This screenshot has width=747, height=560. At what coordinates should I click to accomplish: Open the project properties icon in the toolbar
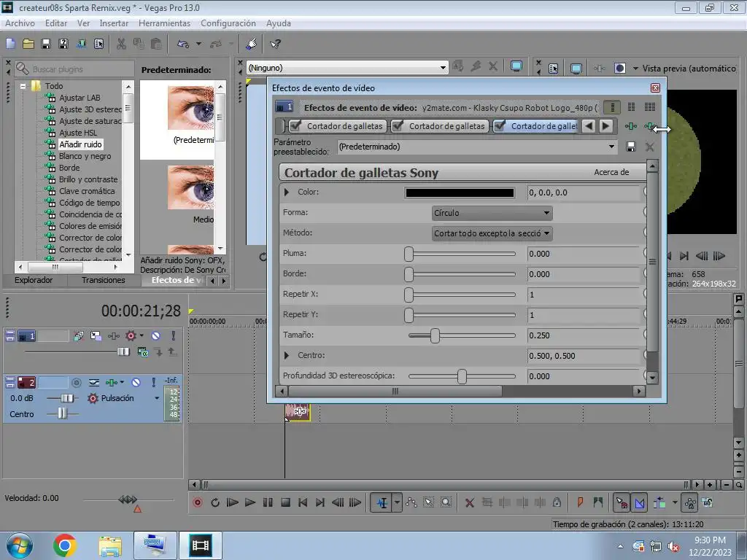98,44
